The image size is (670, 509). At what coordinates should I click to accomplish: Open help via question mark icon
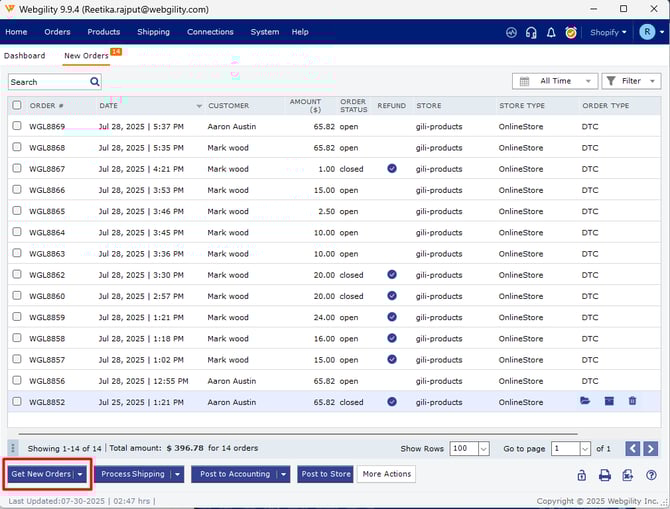coord(651,475)
